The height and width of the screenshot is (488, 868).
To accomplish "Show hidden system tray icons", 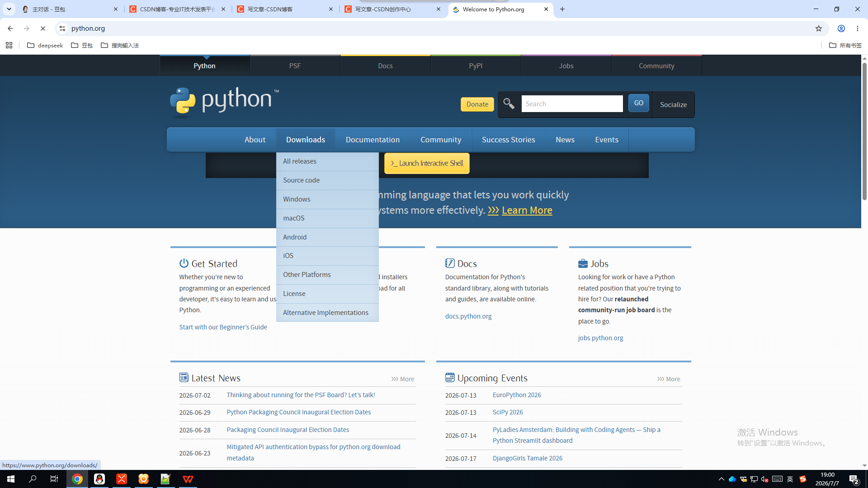I will click(x=722, y=479).
